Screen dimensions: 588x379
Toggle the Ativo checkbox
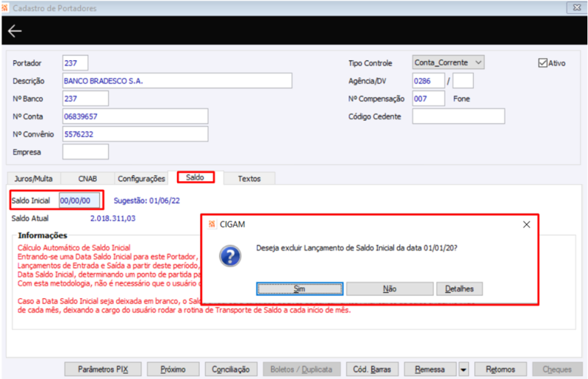542,63
